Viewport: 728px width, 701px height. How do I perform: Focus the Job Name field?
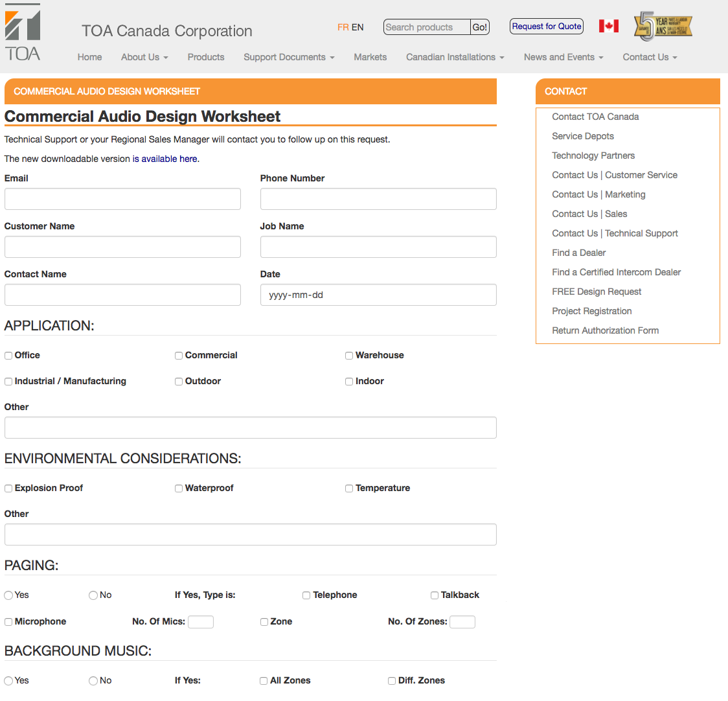[378, 247]
